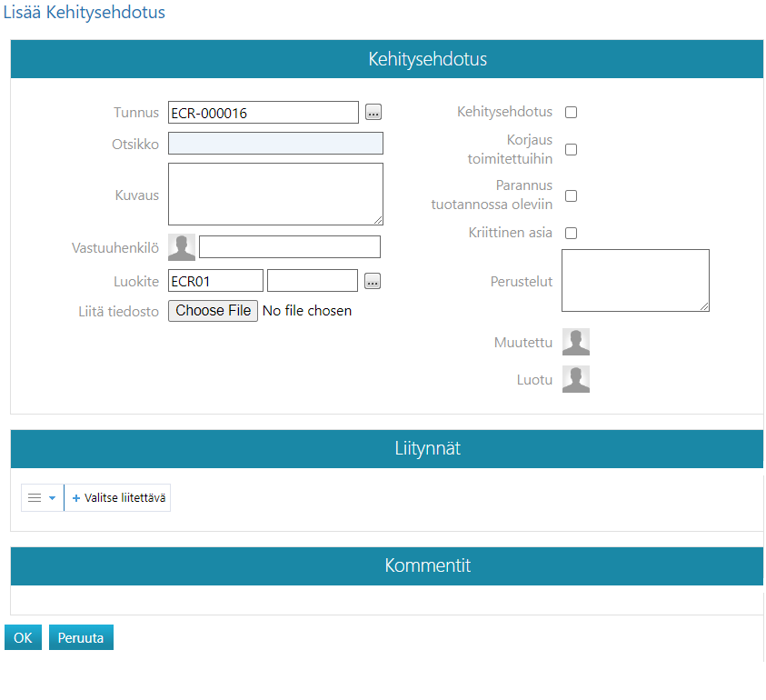
Task: Click into the Perustelut text area
Action: 635,281
